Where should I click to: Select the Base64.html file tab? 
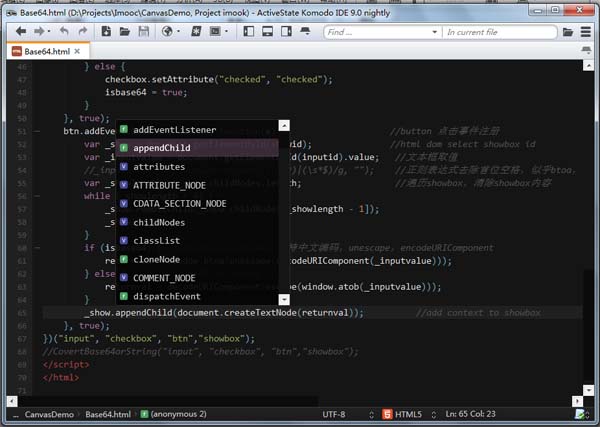pos(44,51)
